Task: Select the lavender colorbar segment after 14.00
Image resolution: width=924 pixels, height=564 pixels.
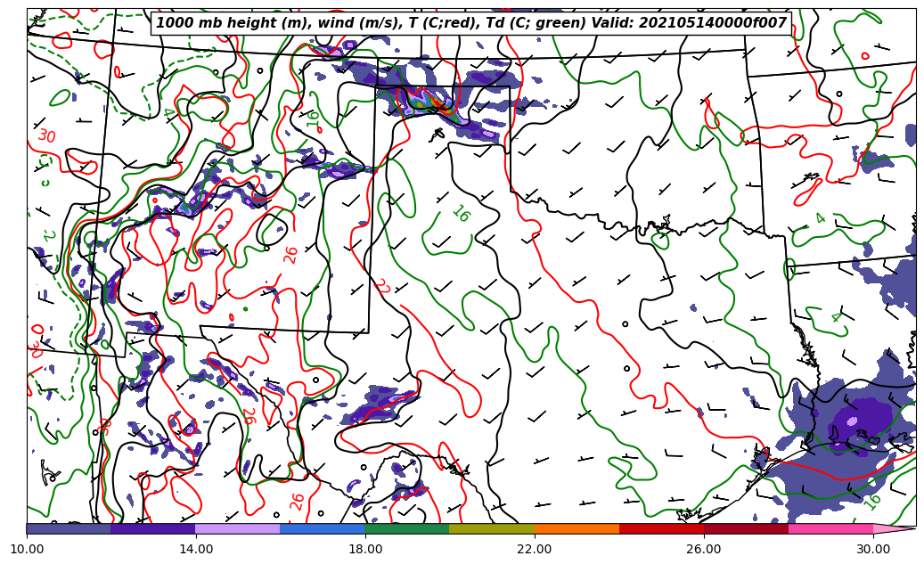Action: point(238,528)
